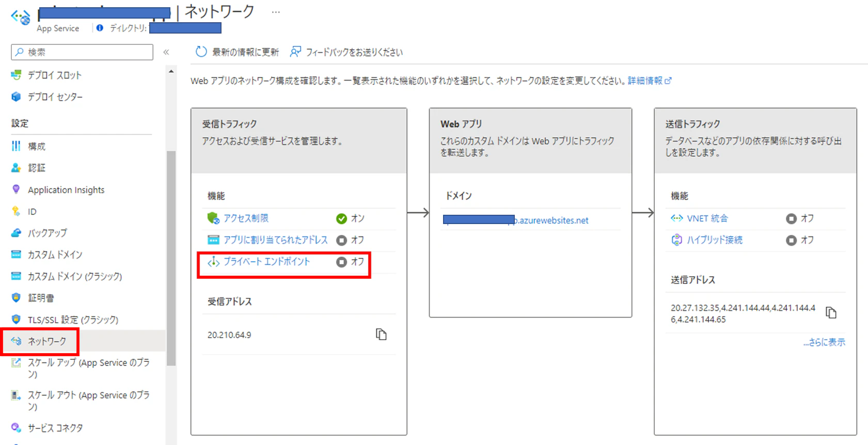Screen dimensions: 868x445
Task: Copy the inbound address 20.210.64.9
Action: 381,335
